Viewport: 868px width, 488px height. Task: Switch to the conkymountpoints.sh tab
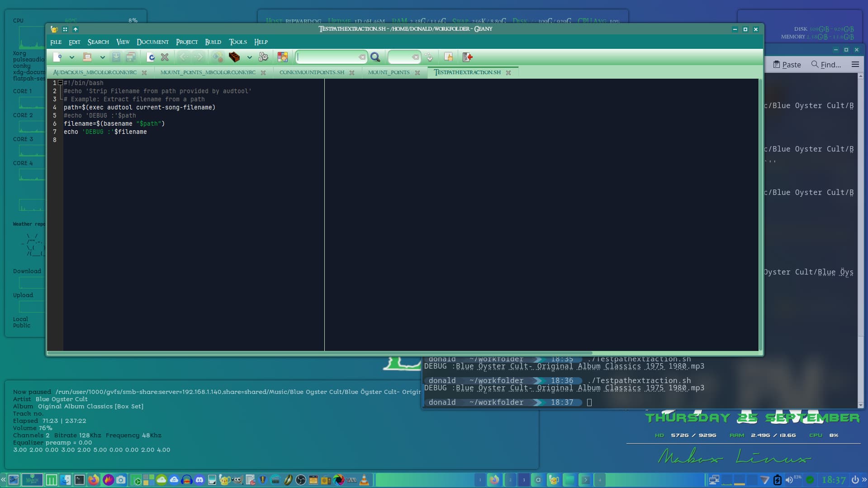coord(312,72)
